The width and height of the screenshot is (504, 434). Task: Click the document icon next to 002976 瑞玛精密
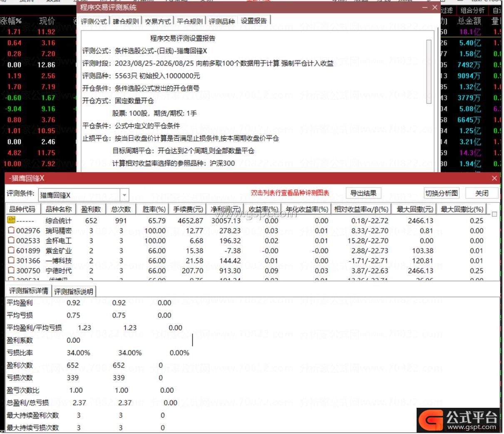(11, 231)
